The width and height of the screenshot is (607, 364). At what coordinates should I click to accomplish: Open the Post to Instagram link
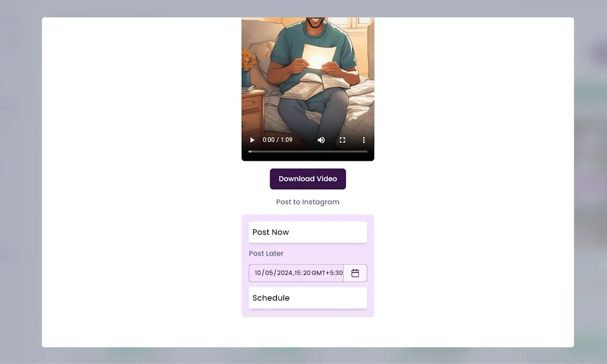point(308,202)
